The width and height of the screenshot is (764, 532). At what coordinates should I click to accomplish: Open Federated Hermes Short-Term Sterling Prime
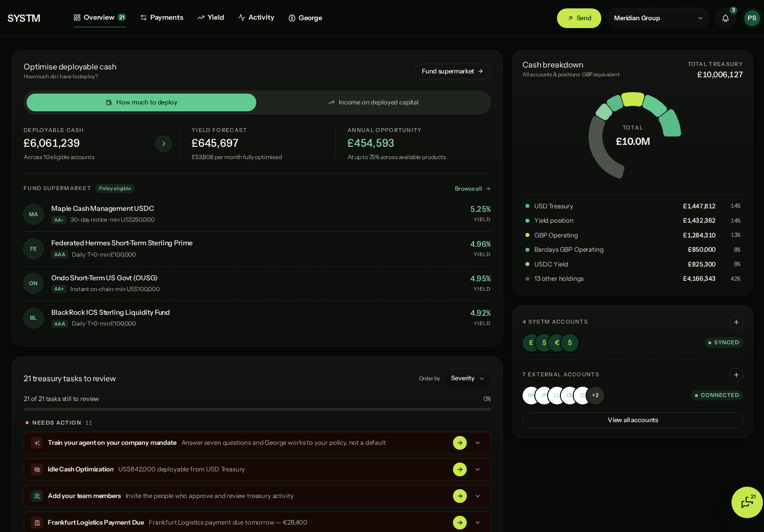(x=257, y=249)
